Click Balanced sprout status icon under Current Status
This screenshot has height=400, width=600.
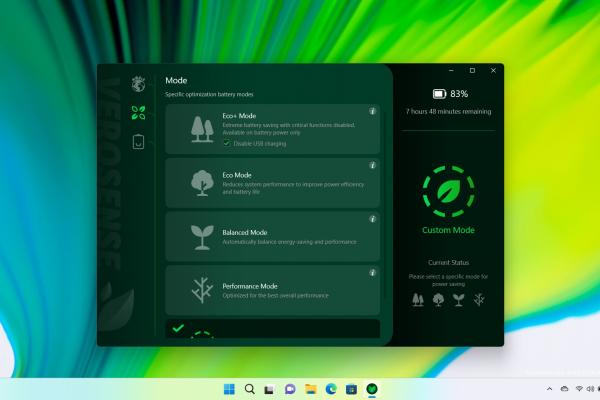tap(458, 300)
